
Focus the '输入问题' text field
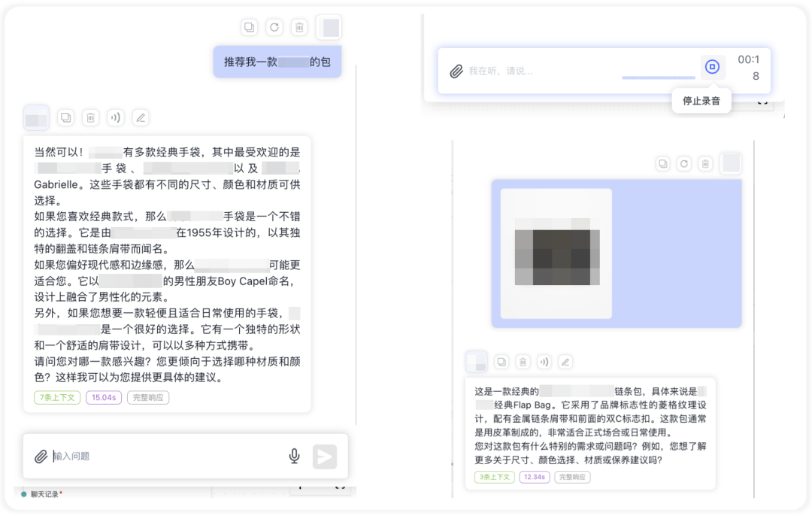tap(165, 456)
